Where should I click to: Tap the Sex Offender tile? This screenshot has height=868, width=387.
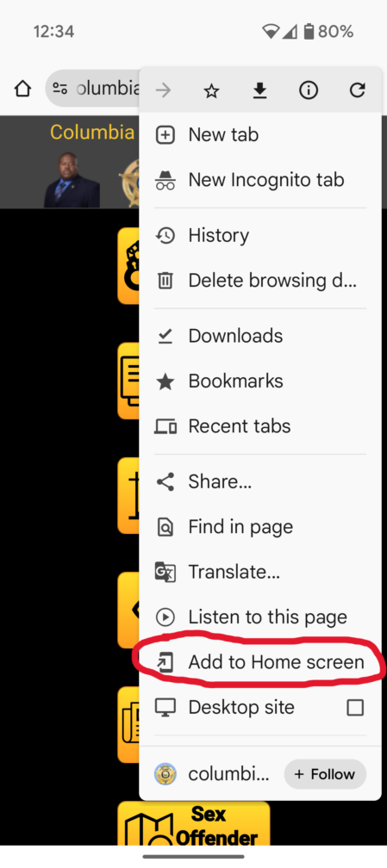(x=193, y=824)
